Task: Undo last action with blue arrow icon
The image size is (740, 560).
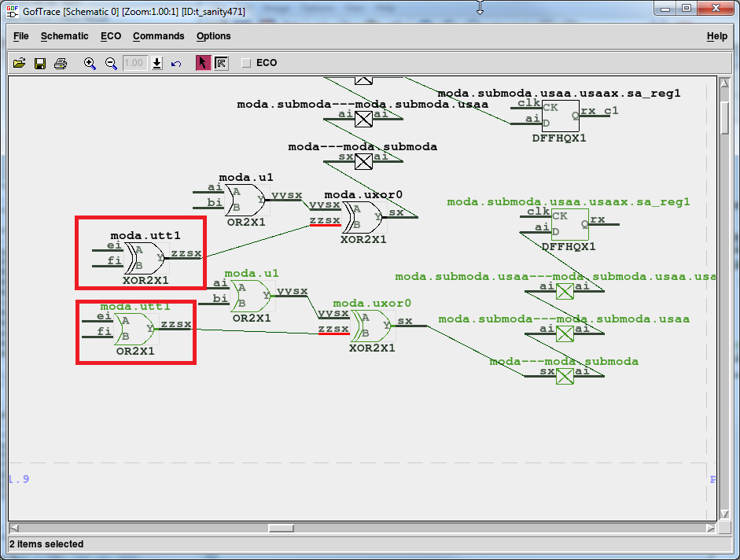Action: pos(176,63)
